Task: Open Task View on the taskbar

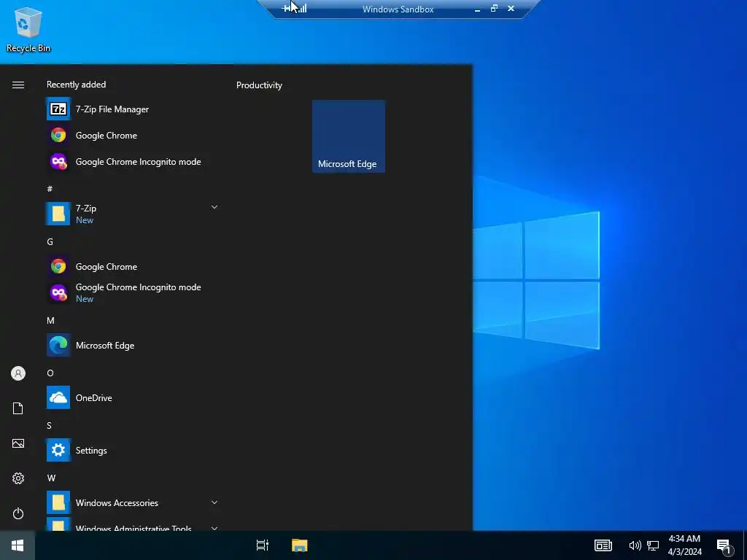Action: coord(263,545)
